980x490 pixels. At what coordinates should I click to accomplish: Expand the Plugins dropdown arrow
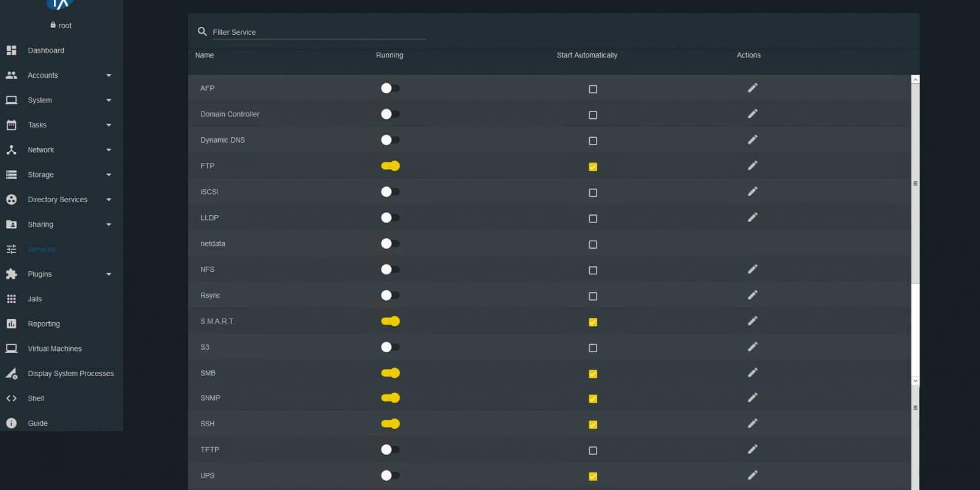(x=108, y=274)
